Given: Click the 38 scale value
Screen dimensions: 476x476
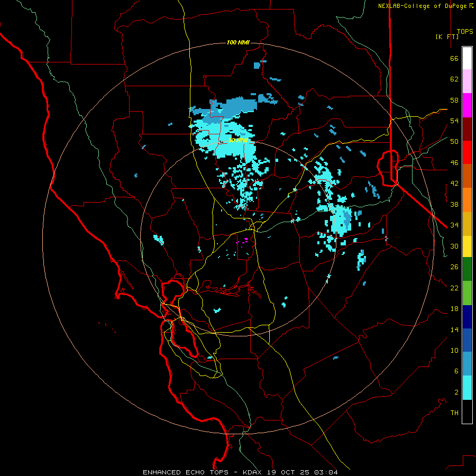Looking at the screenshot, I should coord(454,204).
